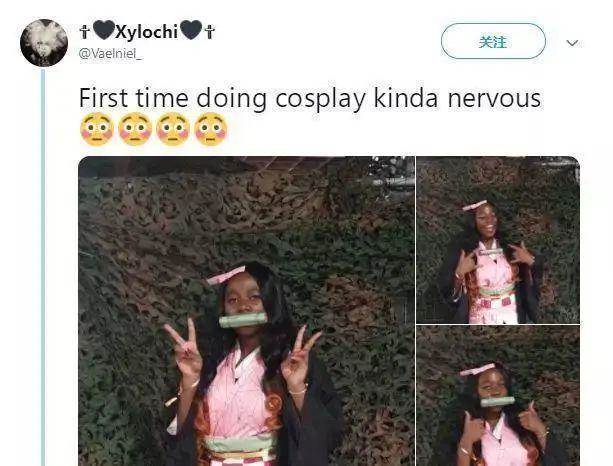Click the second flushed face emoji

point(135,129)
